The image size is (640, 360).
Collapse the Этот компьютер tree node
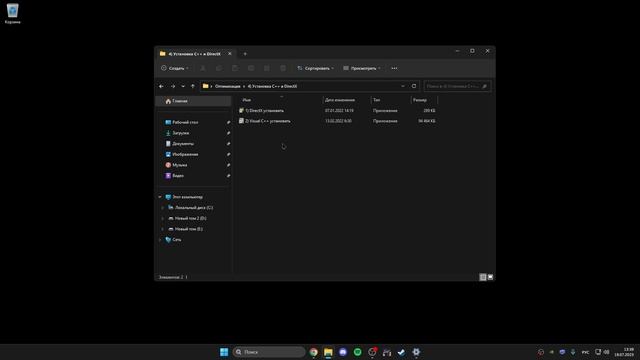point(160,197)
